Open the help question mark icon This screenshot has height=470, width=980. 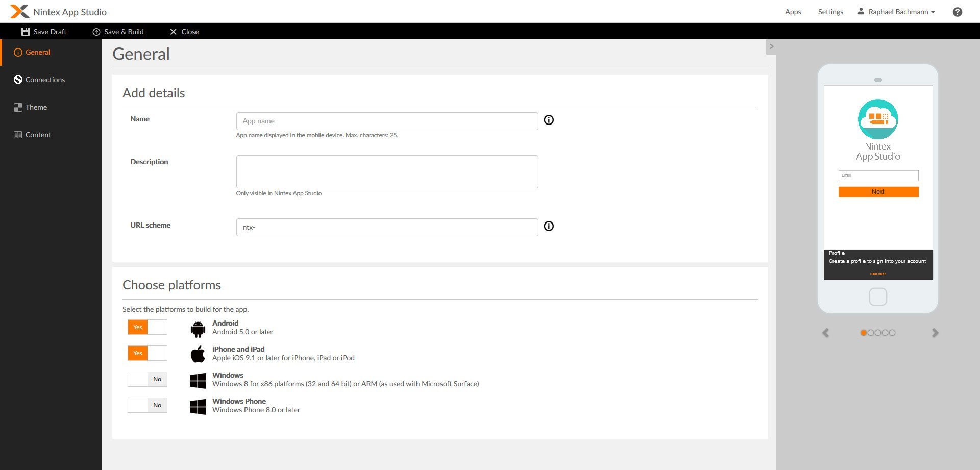coord(958,12)
